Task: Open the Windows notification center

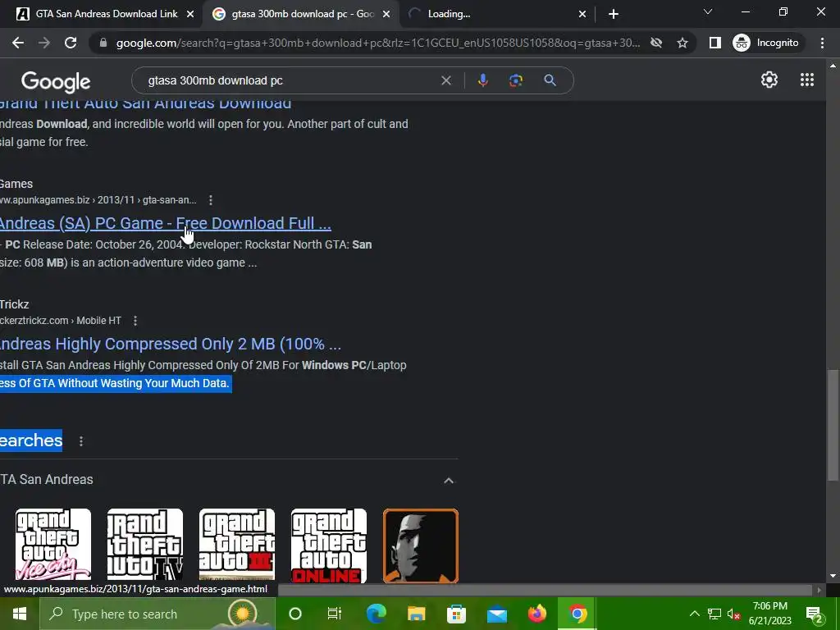Action: (814, 614)
